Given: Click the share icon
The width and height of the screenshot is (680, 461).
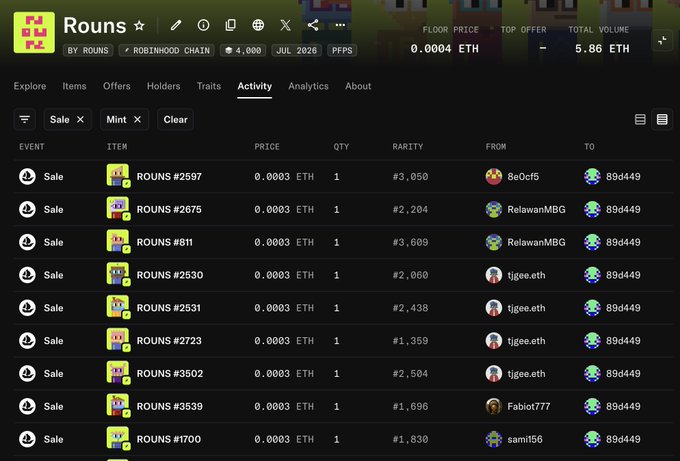Looking at the screenshot, I should click(313, 25).
